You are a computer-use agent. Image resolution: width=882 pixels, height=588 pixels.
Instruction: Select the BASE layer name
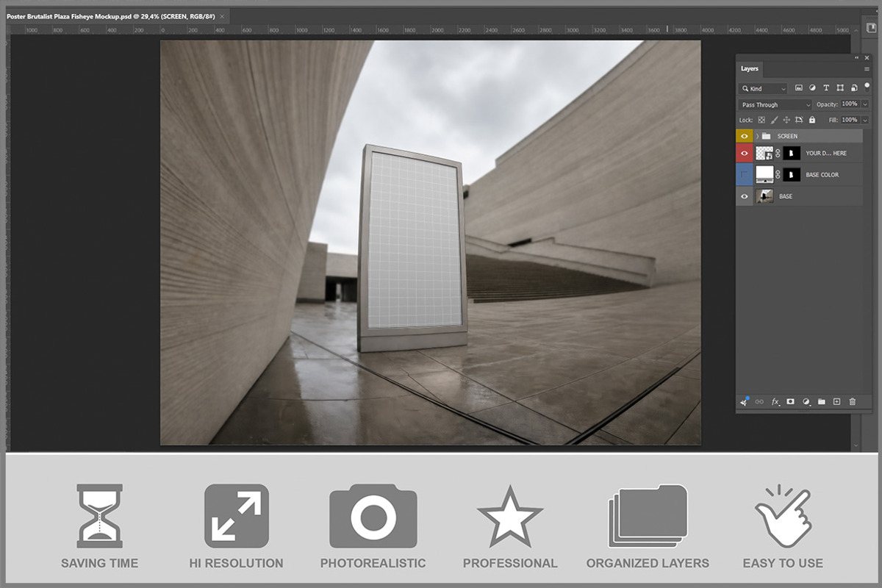pos(786,196)
